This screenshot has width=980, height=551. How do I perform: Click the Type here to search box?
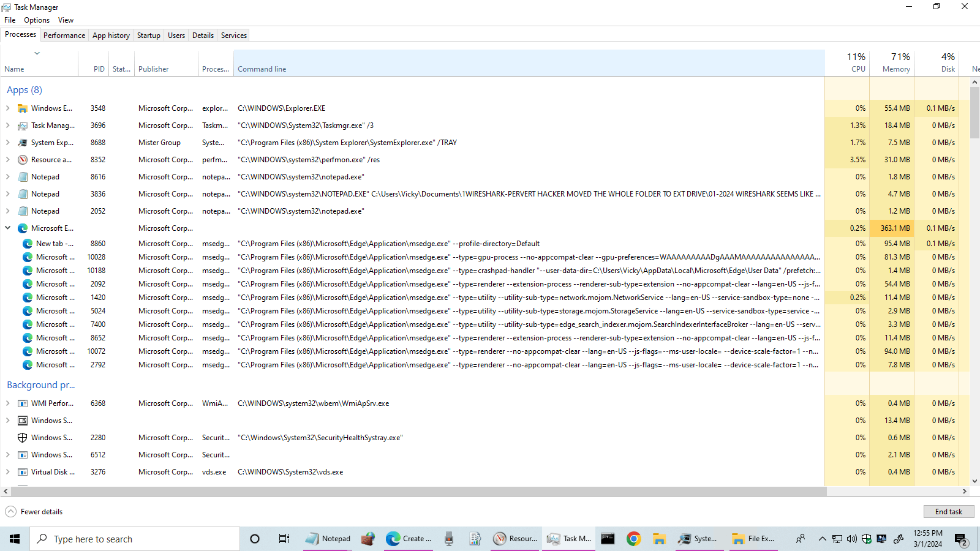(135, 539)
